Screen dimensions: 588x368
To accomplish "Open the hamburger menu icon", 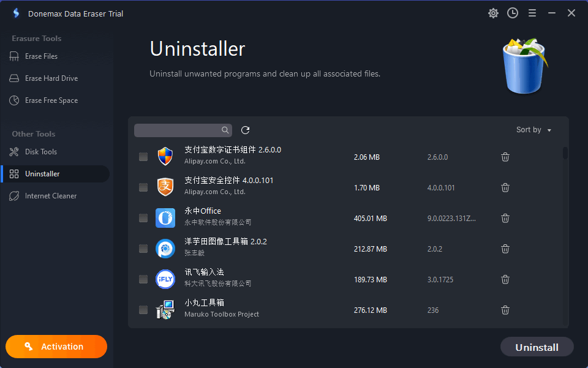I will click(x=532, y=13).
